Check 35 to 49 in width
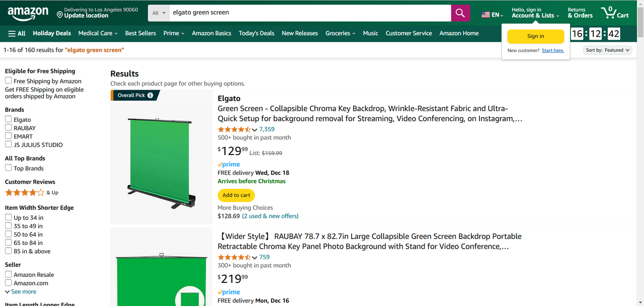644x306 pixels. [9, 226]
